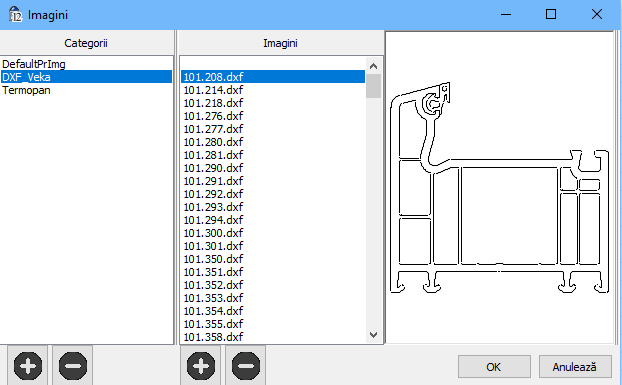Select file 101.353.dxf
Viewport: 622px width, 385px height.
click(x=273, y=298)
